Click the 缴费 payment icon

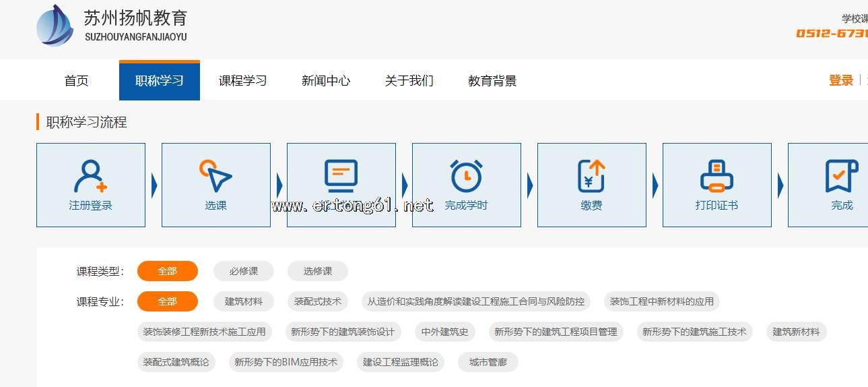point(591,176)
